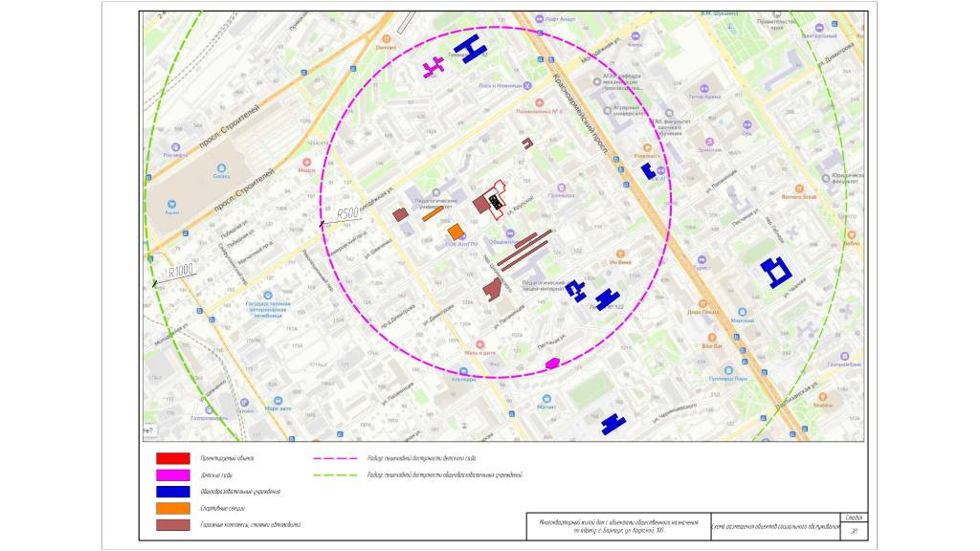980x551 pixels.
Task: Click the Beer Bar icon
Action: click(712, 338)
